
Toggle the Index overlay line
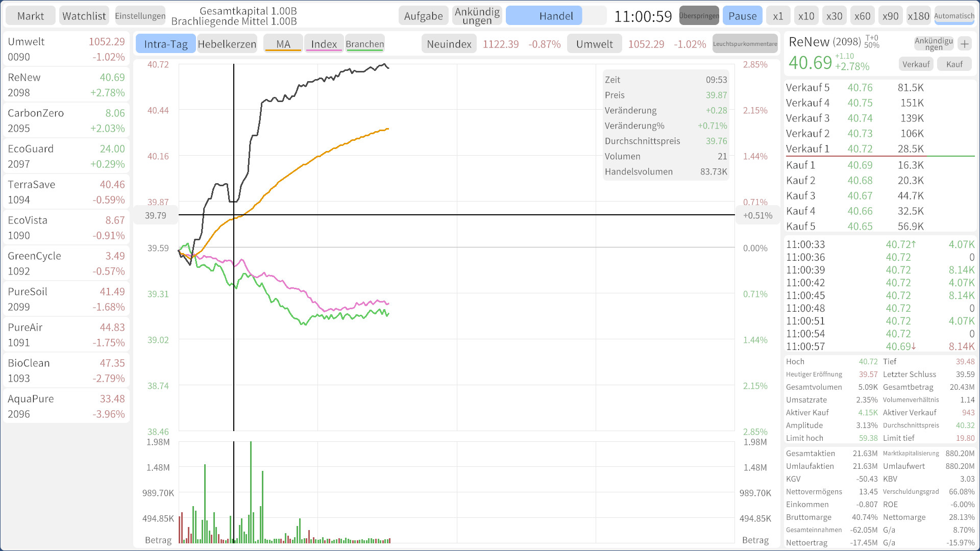324,44
